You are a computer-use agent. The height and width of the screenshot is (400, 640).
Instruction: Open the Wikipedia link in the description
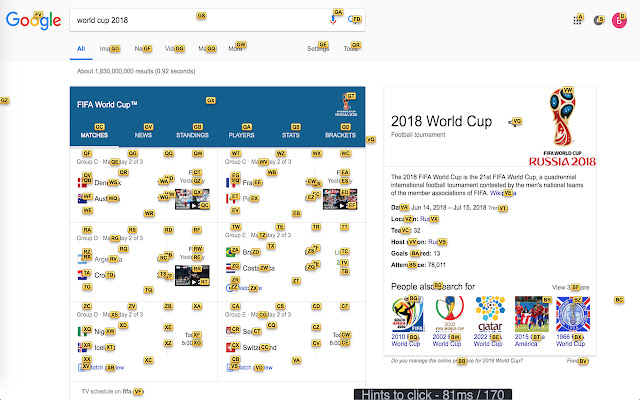[x=502, y=192]
